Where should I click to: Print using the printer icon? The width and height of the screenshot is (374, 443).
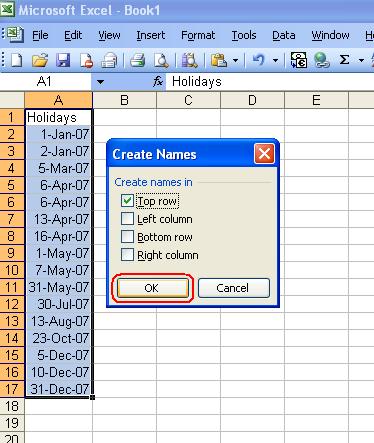(137, 61)
